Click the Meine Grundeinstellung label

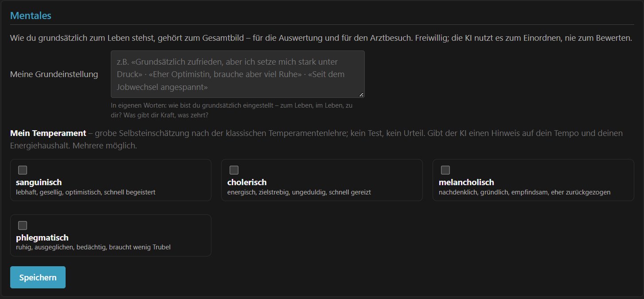coord(54,74)
